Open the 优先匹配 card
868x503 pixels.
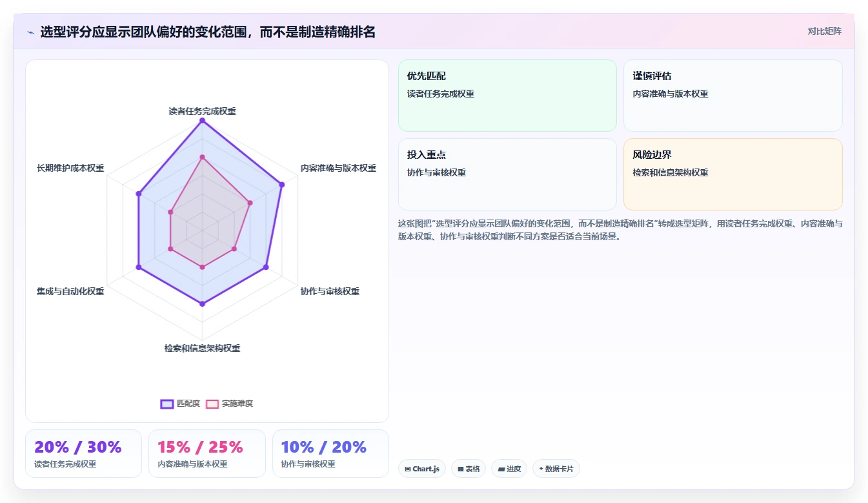507,96
